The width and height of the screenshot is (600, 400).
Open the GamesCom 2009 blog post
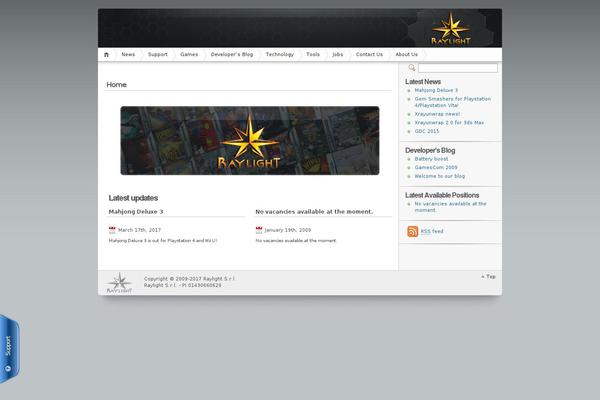[x=436, y=168]
